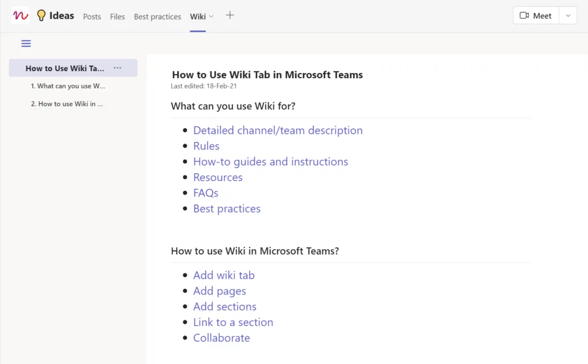Viewport: 588px width, 364px height.
Task: Expand the Meet options dropdown arrow
Action: [568, 16]
